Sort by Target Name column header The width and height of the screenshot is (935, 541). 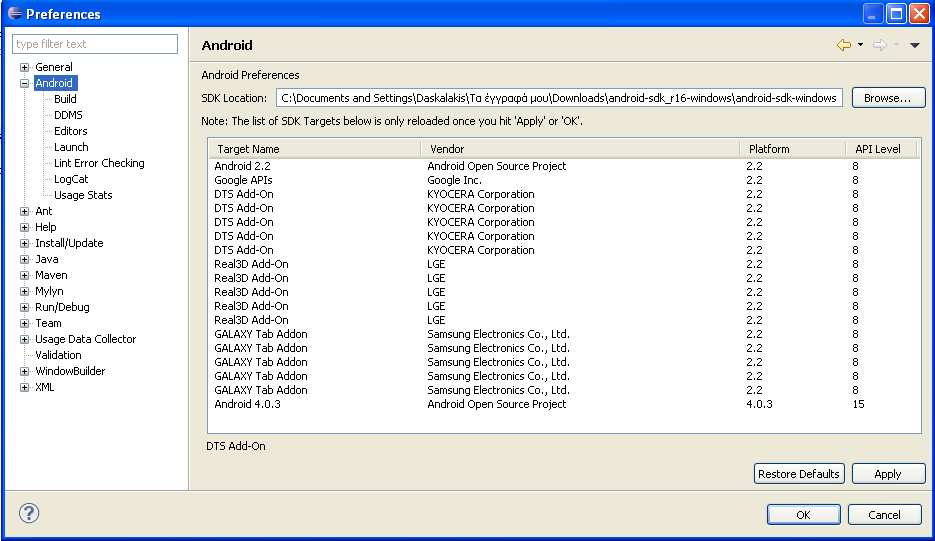[x=315, y=149]
